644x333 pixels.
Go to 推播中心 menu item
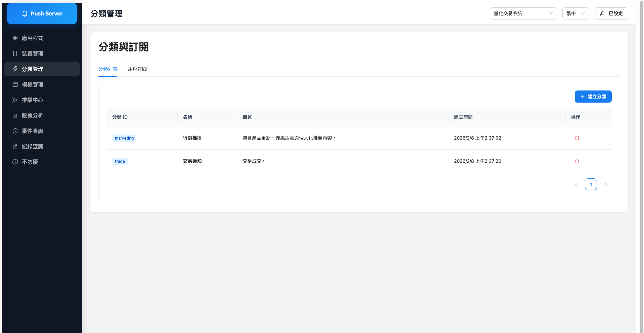tap(42, 100)
